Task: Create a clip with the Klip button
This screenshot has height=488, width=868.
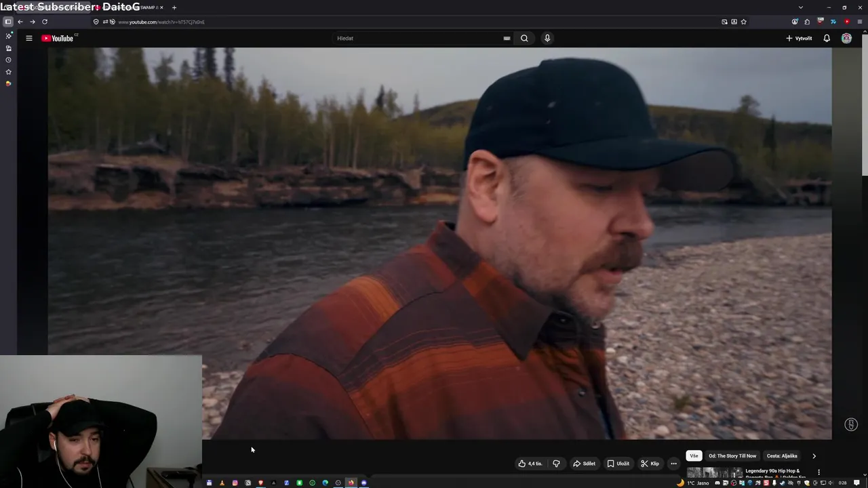Action: tap(650, 464)
